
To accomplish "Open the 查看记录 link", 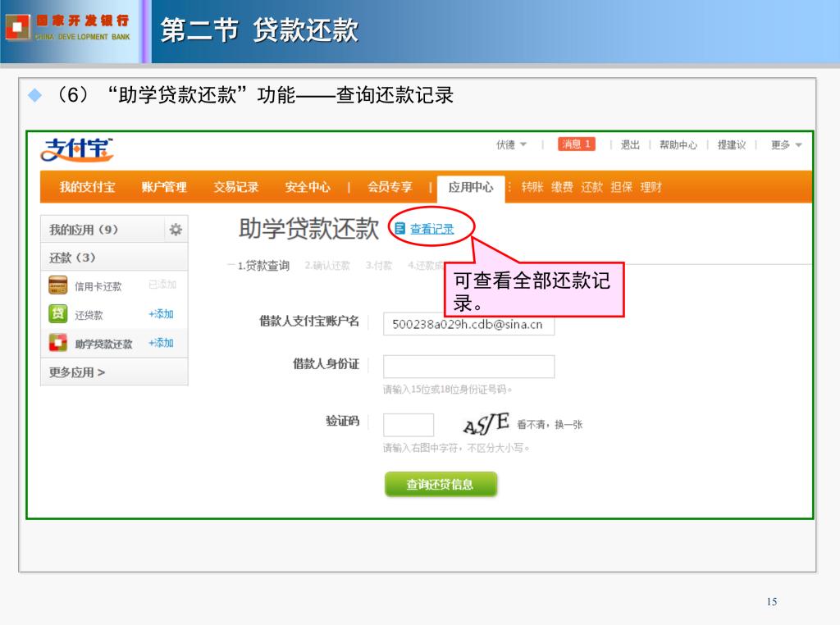I will tap(432, 230).
